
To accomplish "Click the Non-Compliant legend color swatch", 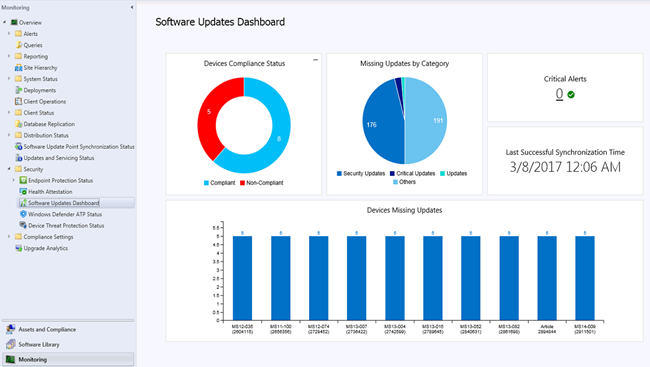I will [x=243, y=183].
